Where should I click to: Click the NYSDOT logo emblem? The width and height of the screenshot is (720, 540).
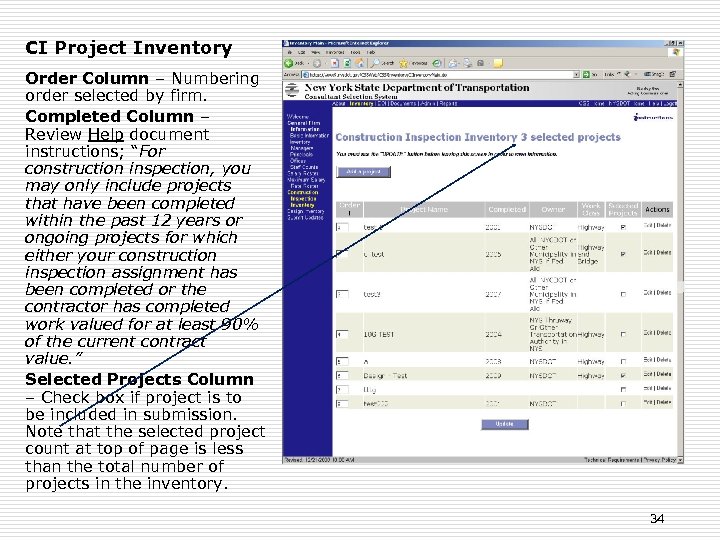pos(292,90)
